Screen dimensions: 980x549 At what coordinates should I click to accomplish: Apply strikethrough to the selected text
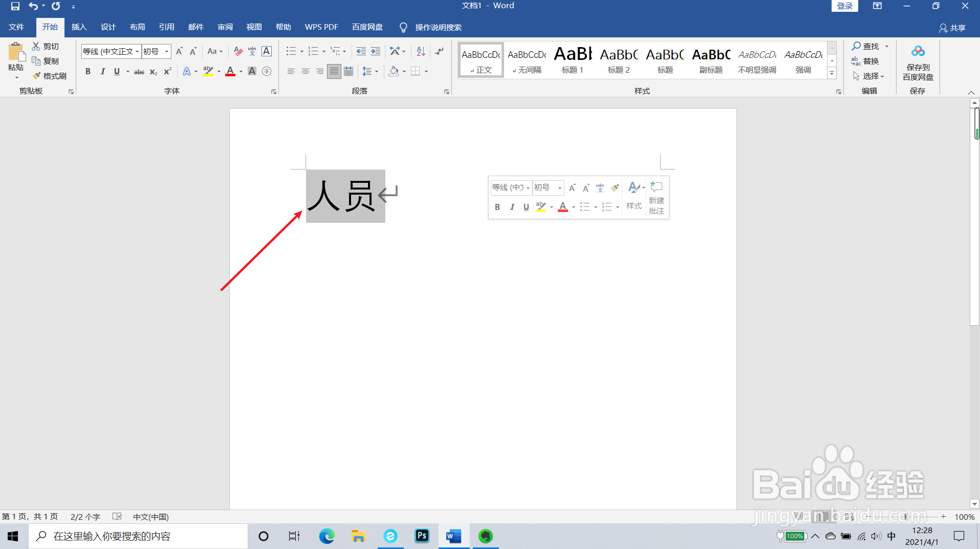tap(139, 71)
